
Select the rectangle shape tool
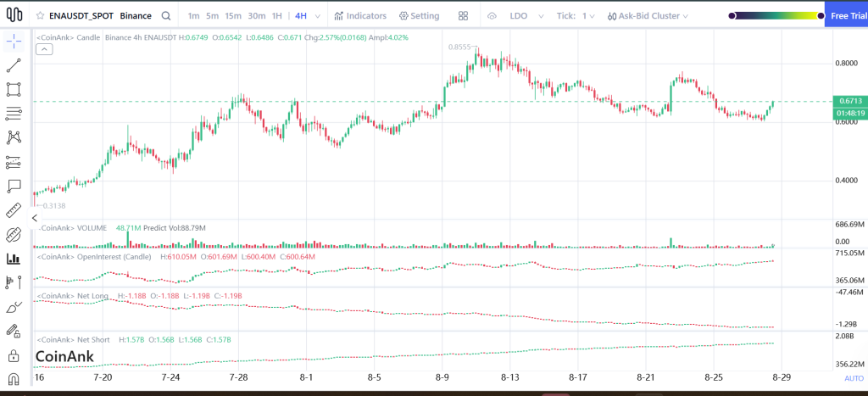tap(14, 90)
